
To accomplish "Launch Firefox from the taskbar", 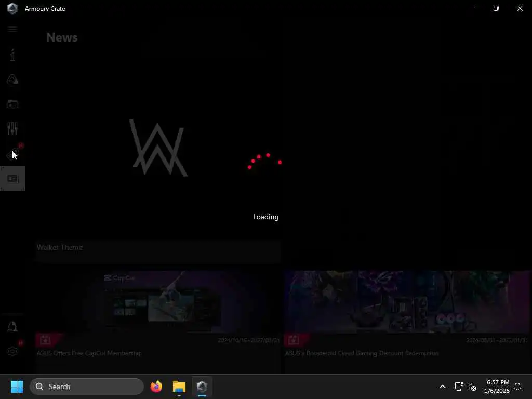I will coord(156,387).
